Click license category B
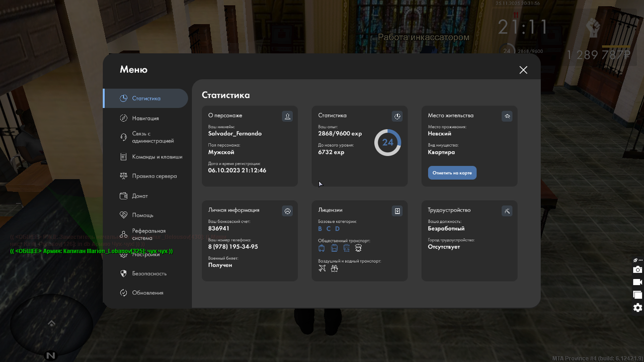Image resolution: width=644 pixels, height=362 pixels. 320,229
